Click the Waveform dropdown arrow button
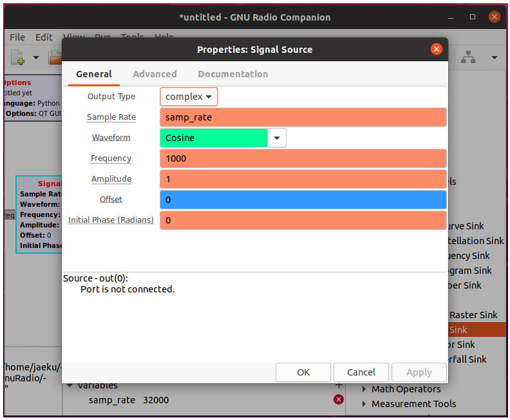510x420 pixels. pyautogui.click(x=277, y=138)
